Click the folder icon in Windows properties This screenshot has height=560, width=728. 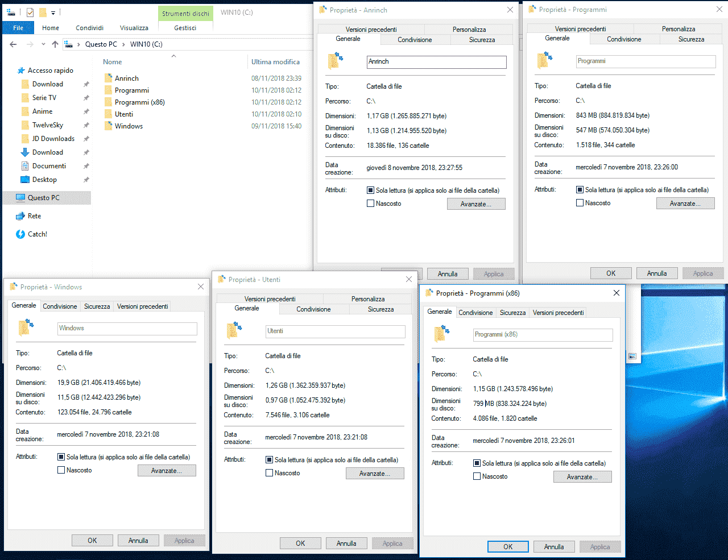click(x=26, y=327)
